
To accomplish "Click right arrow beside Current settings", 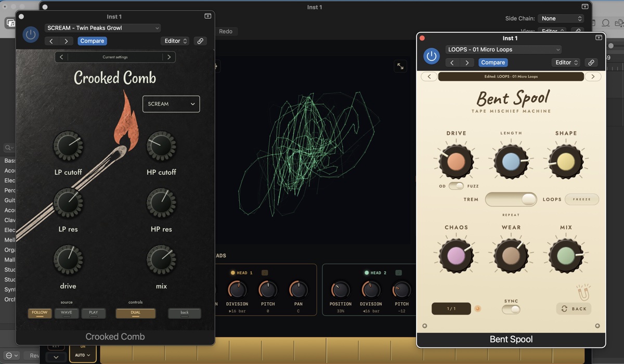I will click(169, 57).
